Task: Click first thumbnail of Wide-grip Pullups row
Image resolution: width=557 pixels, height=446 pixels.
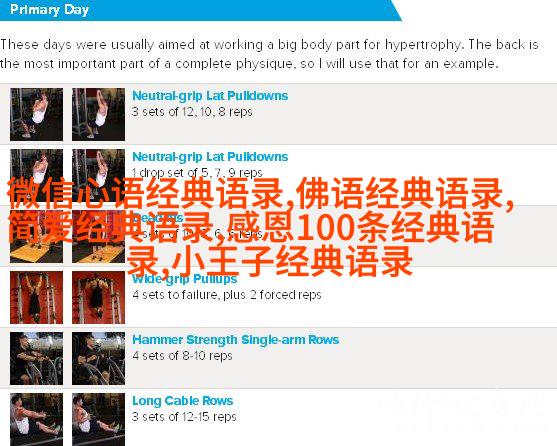Action: [37, 298]
